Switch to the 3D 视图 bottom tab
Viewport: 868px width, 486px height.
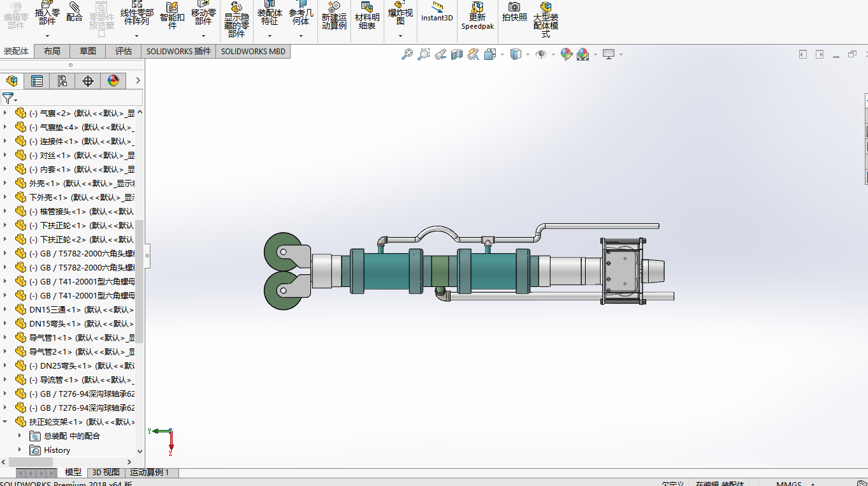pyautogui.click(x=106, y=473)
